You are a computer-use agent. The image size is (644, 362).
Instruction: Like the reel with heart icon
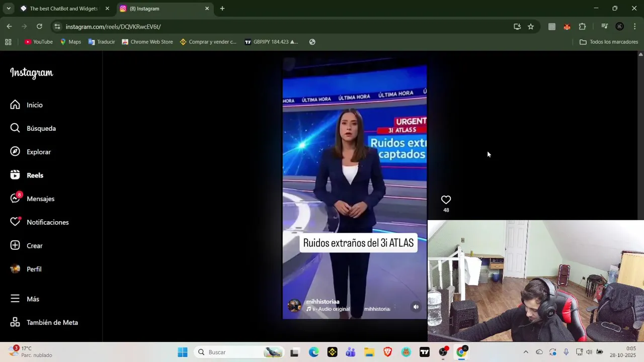[446, 200]
